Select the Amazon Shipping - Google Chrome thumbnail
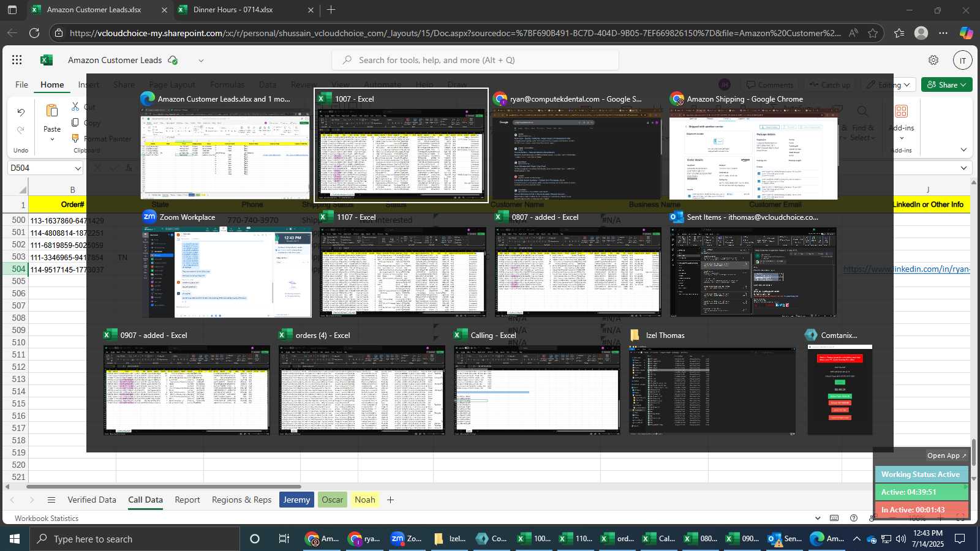 tap(753, 146)
